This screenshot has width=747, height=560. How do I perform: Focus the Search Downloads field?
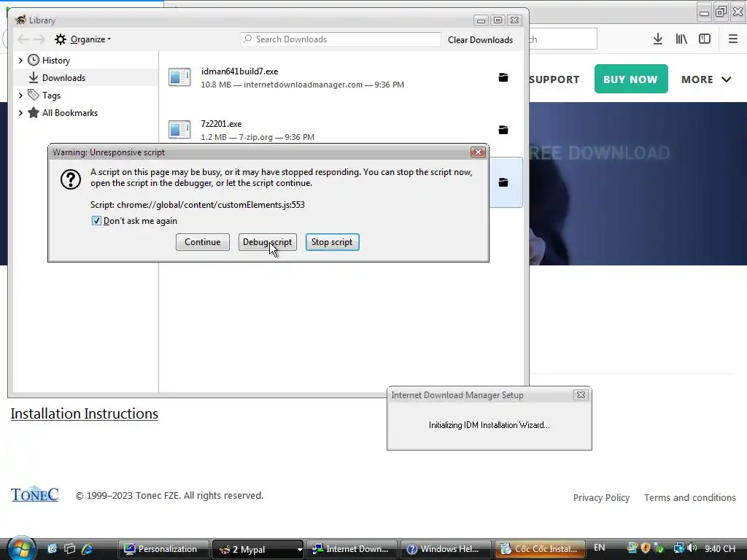click(x=341, y=39)
